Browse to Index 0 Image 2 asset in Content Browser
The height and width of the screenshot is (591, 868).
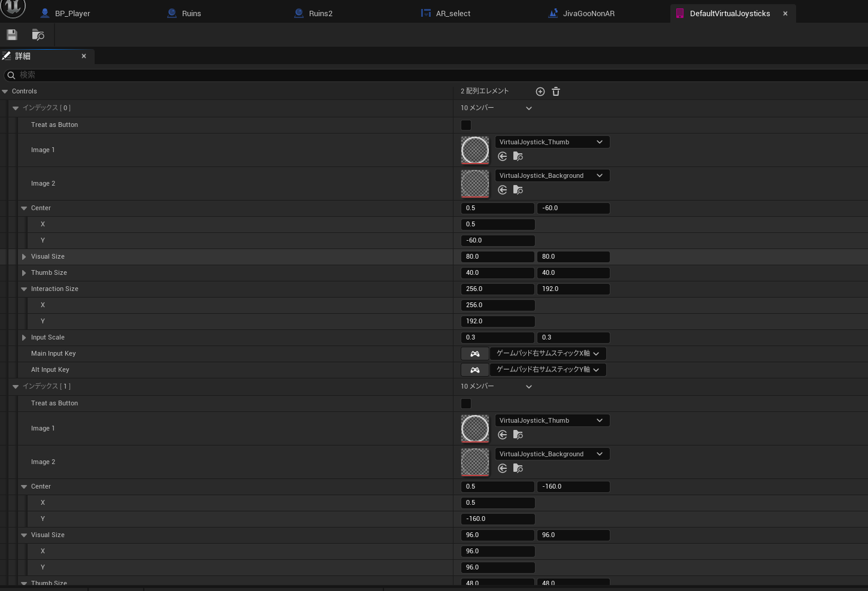coord(518,190)
